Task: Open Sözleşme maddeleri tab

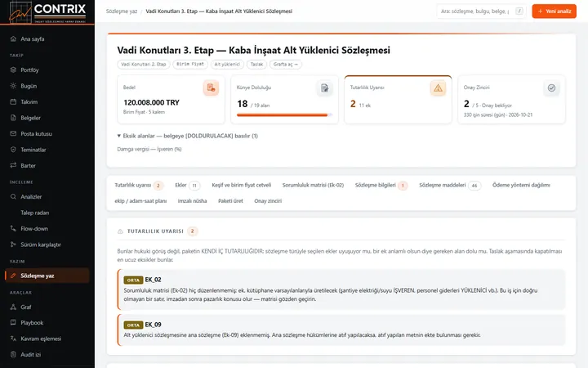Action: click(x=450, y=185)
